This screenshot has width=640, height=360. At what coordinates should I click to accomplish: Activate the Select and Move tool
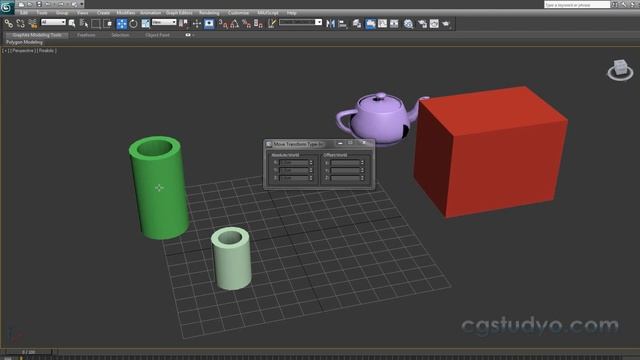coord(122,24)
